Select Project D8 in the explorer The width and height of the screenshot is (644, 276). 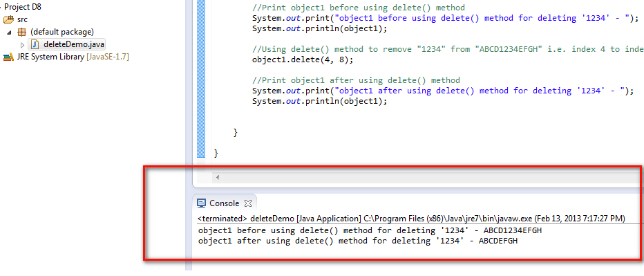23,7
